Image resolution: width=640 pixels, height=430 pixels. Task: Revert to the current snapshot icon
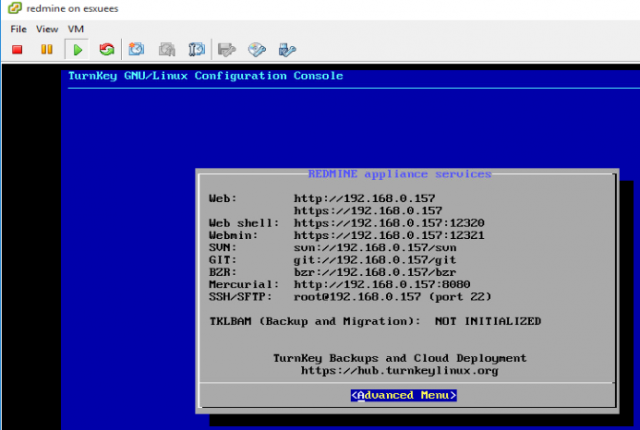[167, 50]
